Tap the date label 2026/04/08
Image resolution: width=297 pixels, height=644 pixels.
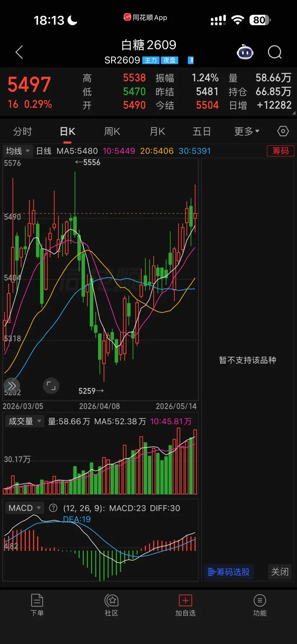coord(100,406)
